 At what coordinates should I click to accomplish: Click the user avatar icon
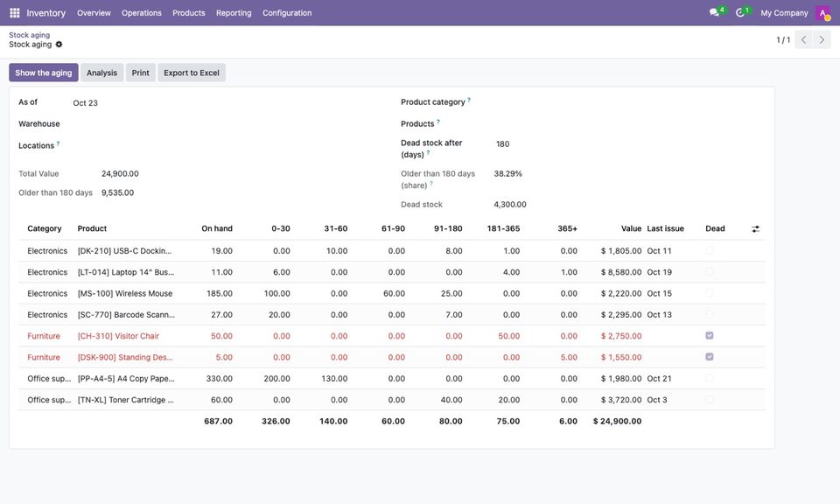click(822, 13)
